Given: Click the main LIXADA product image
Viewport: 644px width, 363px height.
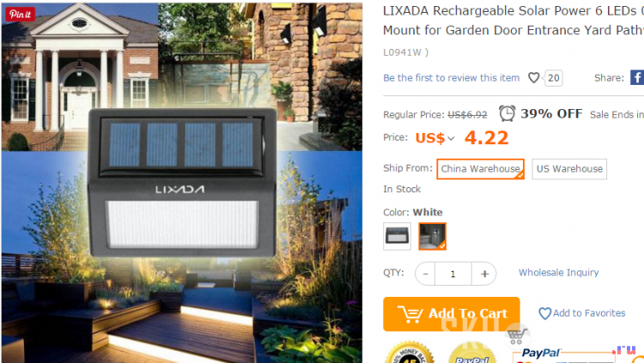Looking at the screenshot, I should click(182, 183).
